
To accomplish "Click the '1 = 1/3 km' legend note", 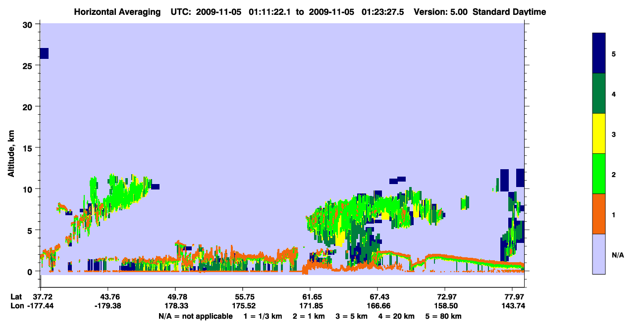I will (264, 316).
